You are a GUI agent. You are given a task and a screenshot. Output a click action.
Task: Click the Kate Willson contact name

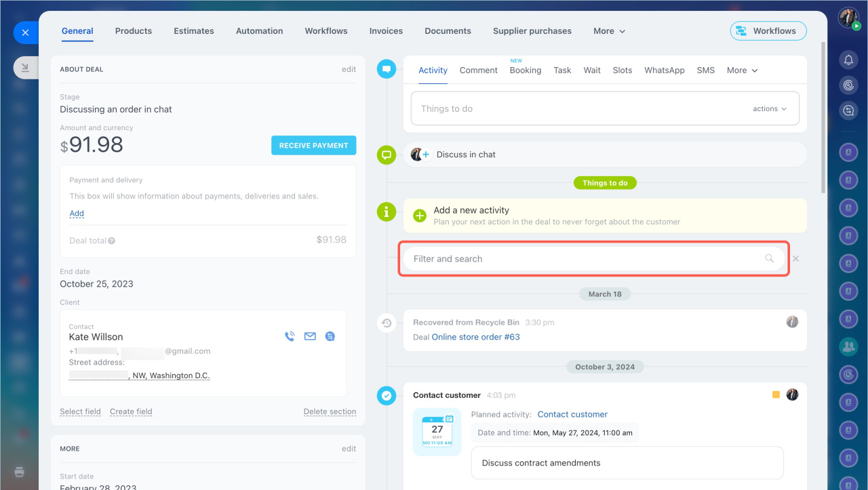[x=96, y=337]
